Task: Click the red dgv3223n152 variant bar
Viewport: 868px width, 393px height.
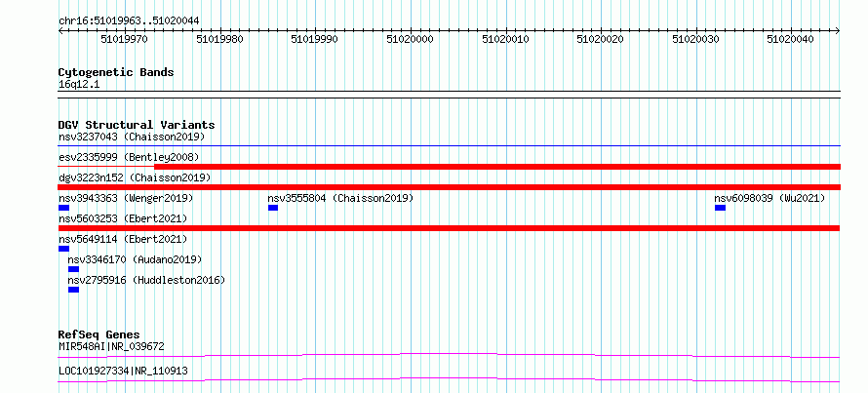Action: (x=450, y=187)
